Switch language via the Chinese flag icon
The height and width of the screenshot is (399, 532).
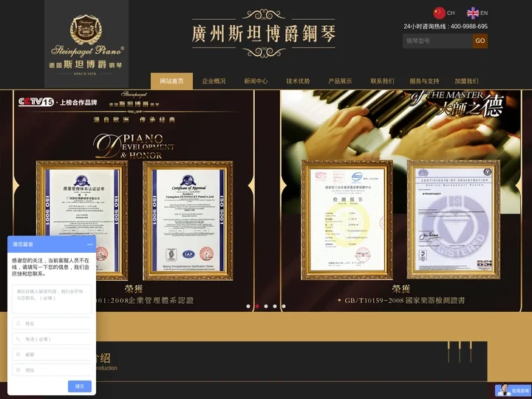439,13
